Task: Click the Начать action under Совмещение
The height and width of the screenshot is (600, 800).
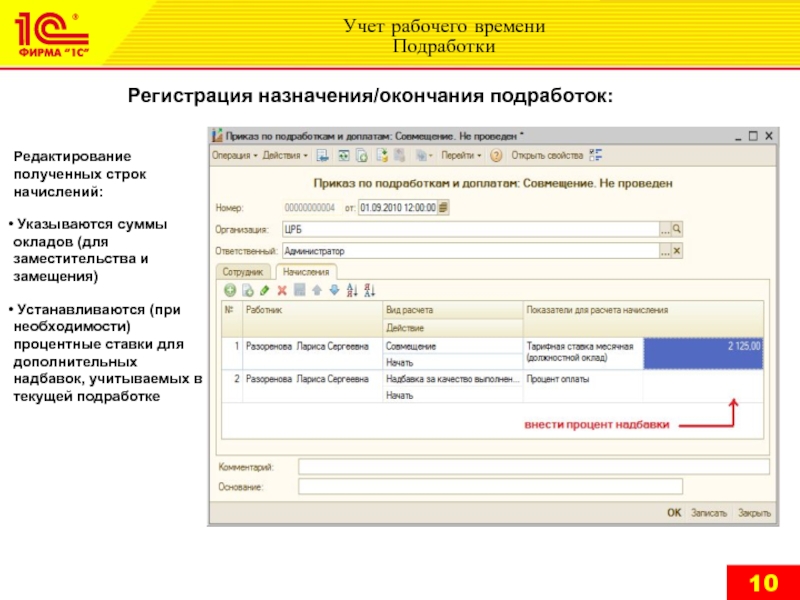Action: pos(453,362)
